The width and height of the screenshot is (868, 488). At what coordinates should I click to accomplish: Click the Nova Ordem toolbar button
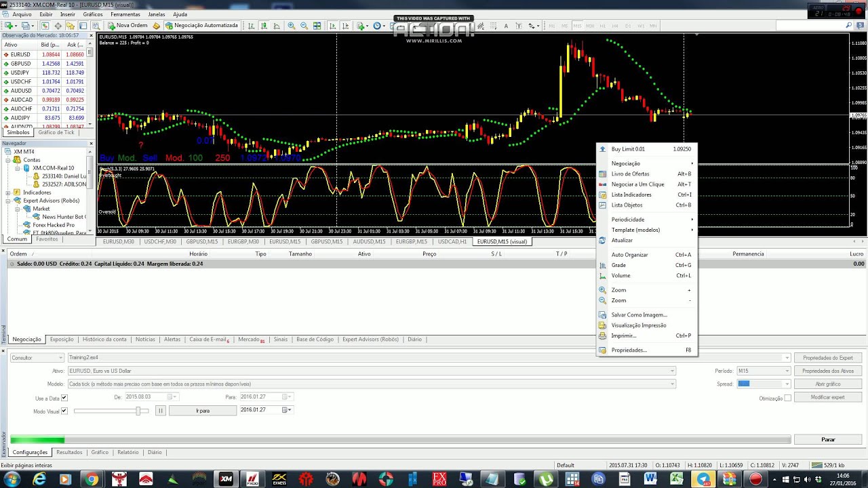coord(127,26)
